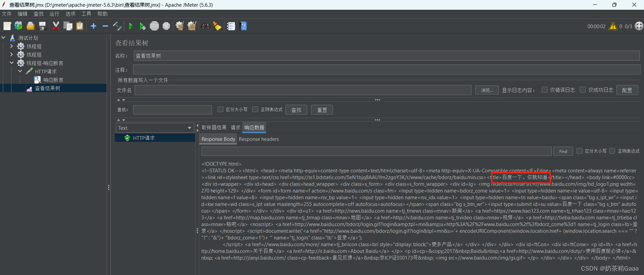This screenshot has width=644, height=275.
Task: Tick 区分大小写 checkbox next to the Find button
Action: (579, 151)
